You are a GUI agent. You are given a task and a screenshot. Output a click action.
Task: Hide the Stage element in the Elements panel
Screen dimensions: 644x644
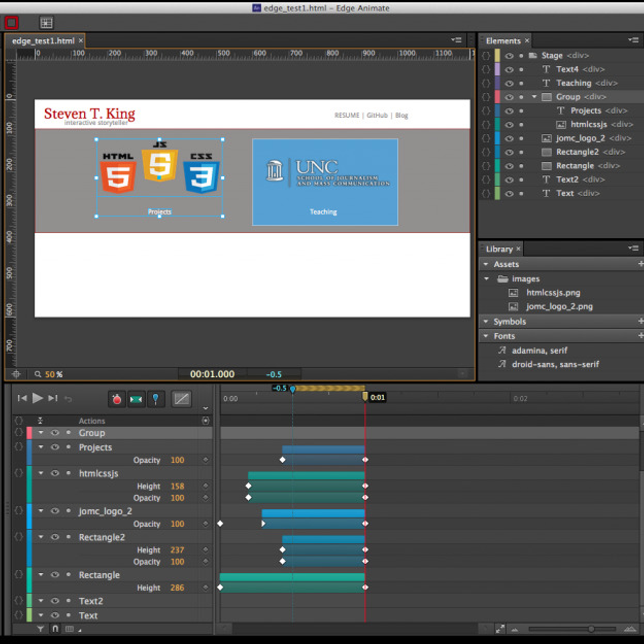tap(509, 56)
